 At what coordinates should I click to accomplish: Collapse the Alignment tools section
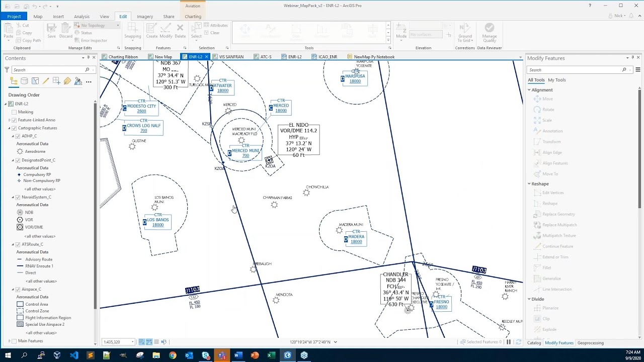click(529, 90)
